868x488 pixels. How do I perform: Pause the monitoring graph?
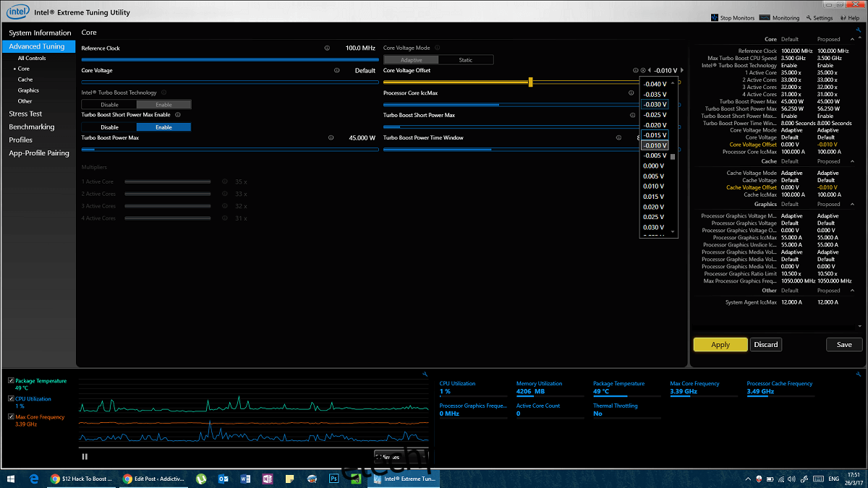(85, 456)
